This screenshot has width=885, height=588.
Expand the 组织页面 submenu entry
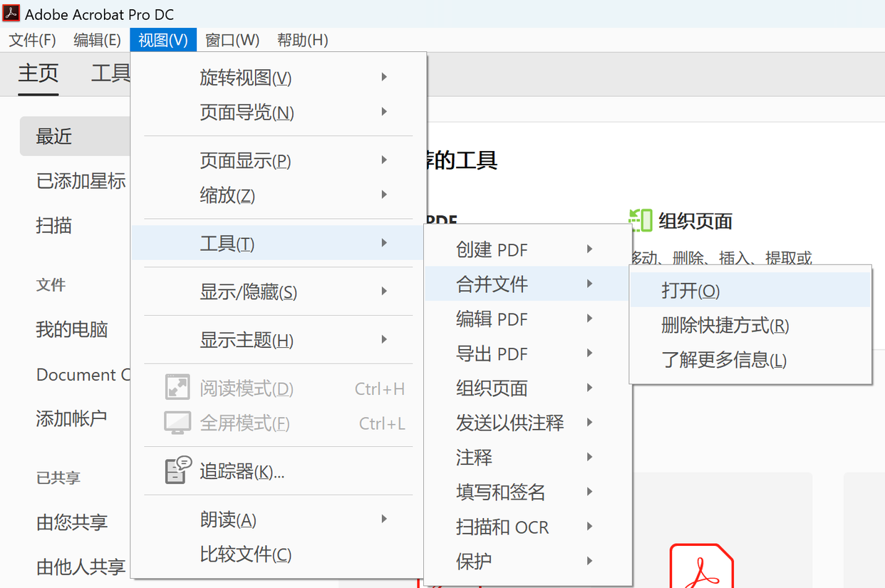[527, 388]
